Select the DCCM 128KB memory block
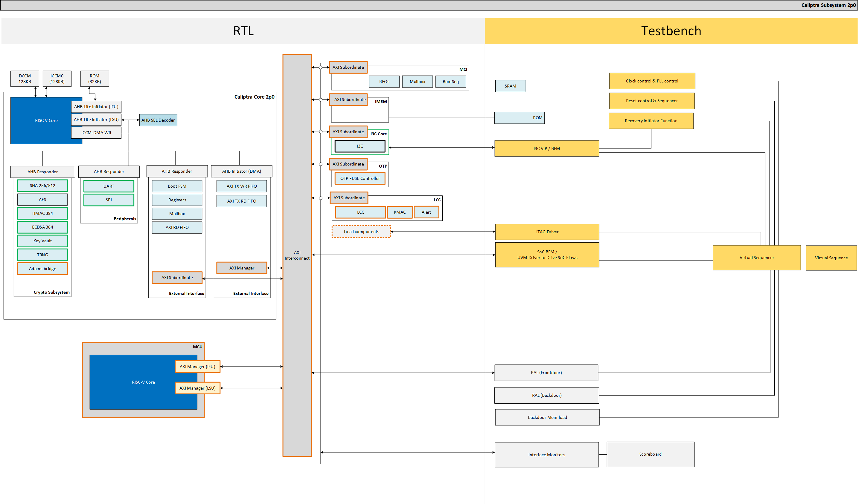This screenshot has width=859, height=504. [25, 79]
